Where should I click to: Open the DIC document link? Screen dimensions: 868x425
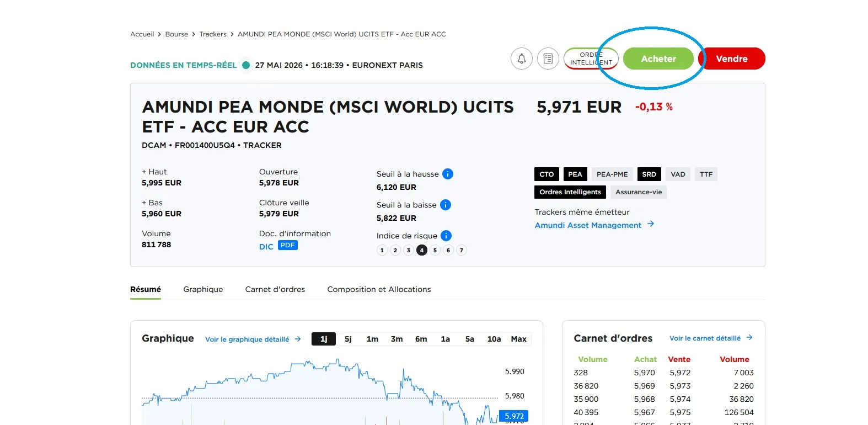[x=266, y=247]
